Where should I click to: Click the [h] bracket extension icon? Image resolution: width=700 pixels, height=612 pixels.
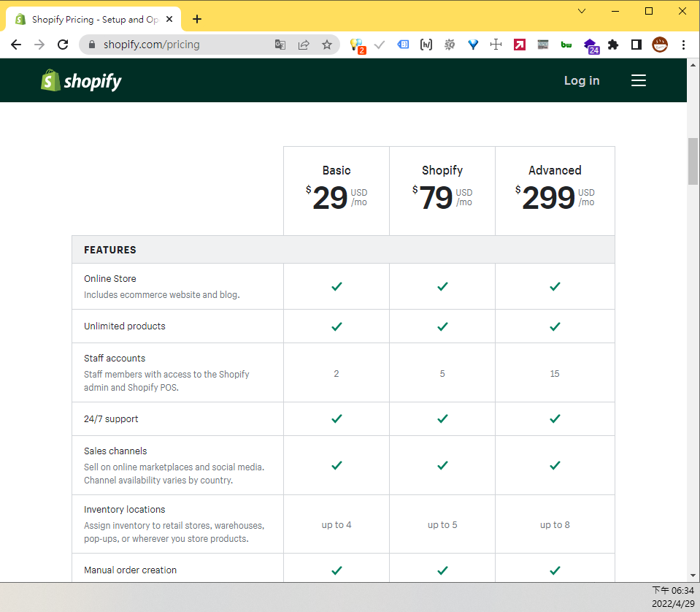coord(426,45)
